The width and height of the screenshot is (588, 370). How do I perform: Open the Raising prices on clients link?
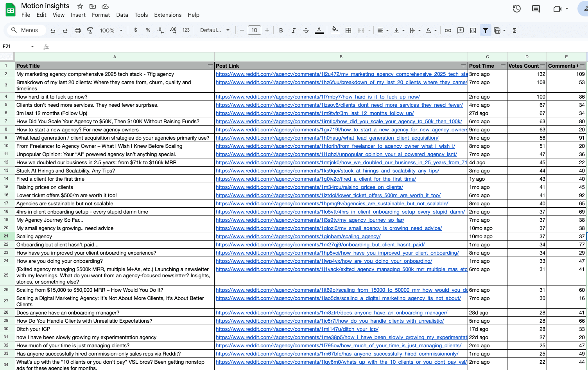309,187
